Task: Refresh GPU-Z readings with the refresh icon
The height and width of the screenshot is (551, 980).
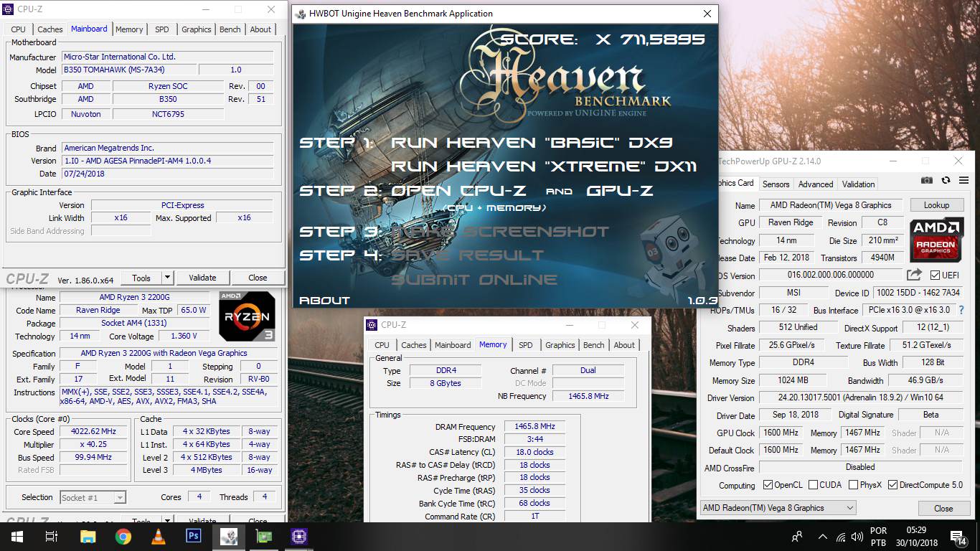Action: tap(946, 180)
